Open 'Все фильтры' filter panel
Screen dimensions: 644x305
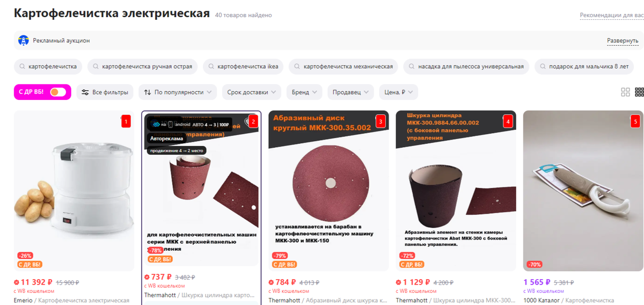105,92
